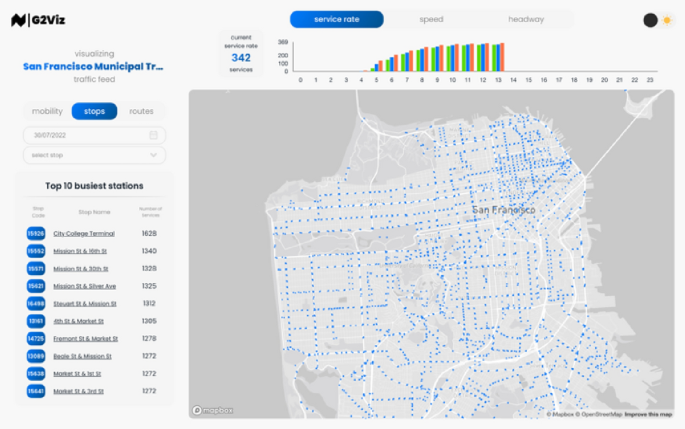
Task: Open City College Terminal station link
Action: click(84, 233)
